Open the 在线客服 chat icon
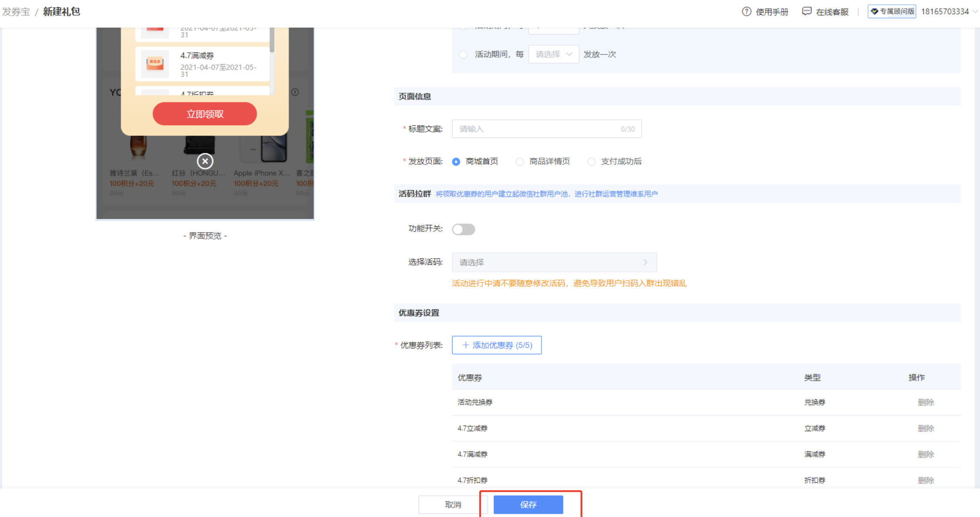980x517 pixels. click(x=807, y=12)
